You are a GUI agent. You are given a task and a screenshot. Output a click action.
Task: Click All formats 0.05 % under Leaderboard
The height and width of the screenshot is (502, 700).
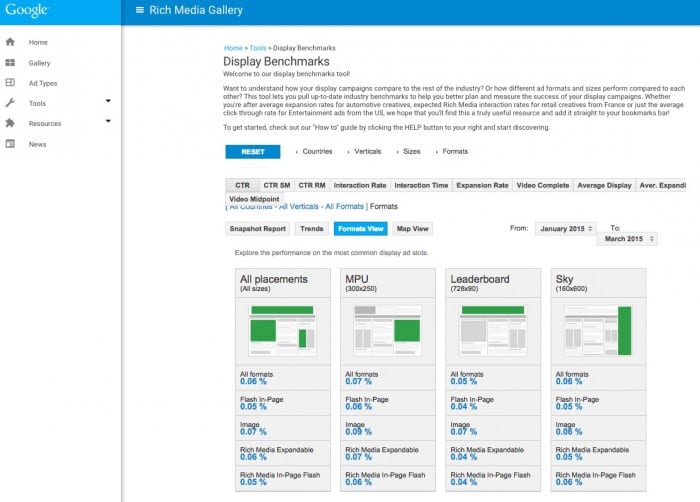493,378
